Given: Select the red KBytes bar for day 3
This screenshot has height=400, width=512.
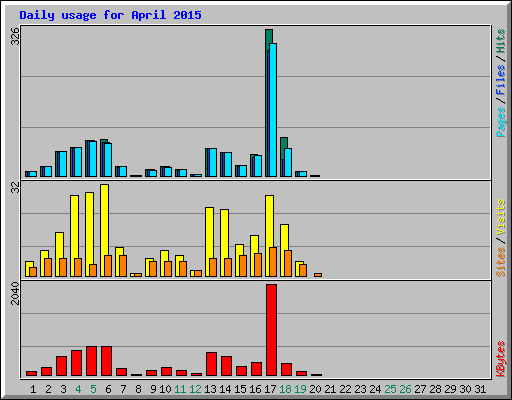Looking at the screenshot, I should click(61, 366).
